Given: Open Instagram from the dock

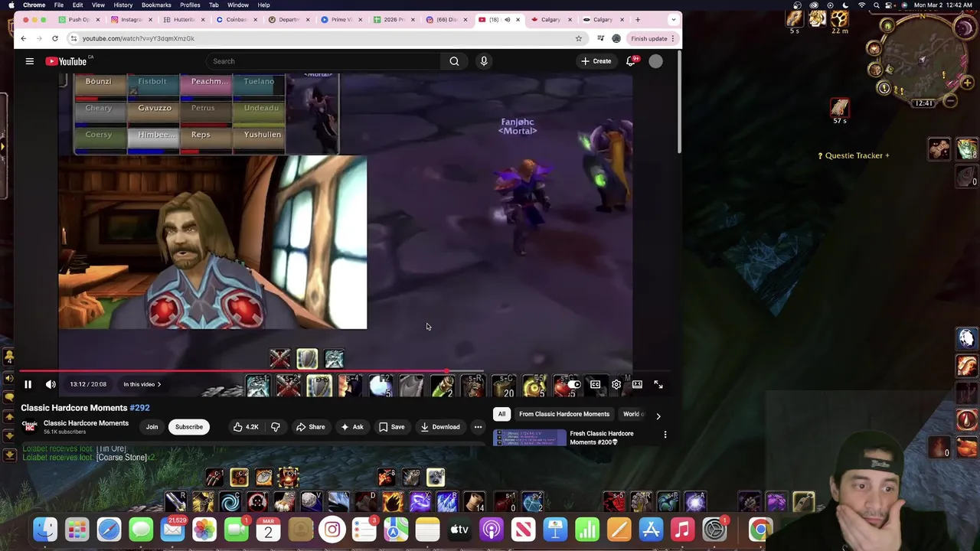Looking at the screenshot, I should [x=332, y=530].
